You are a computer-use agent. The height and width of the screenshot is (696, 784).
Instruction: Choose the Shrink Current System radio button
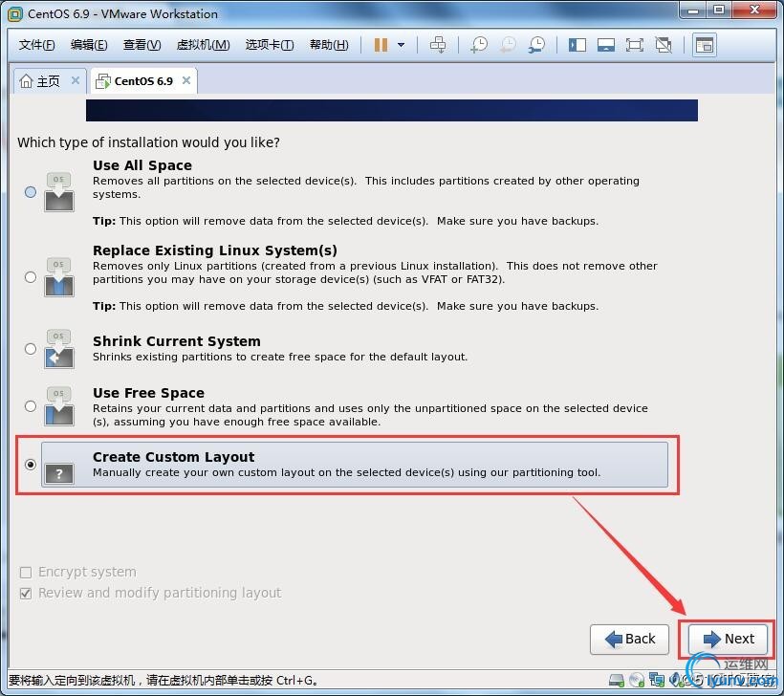(31, 349)
